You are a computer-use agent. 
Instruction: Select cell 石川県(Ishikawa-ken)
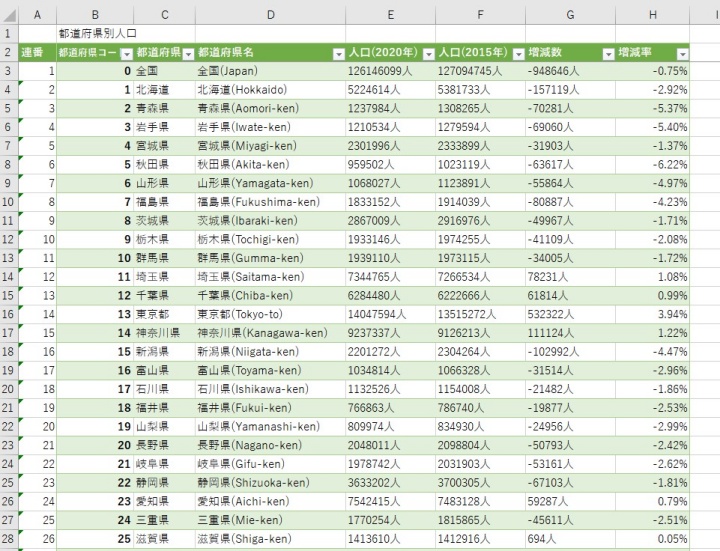pos(270,389)
